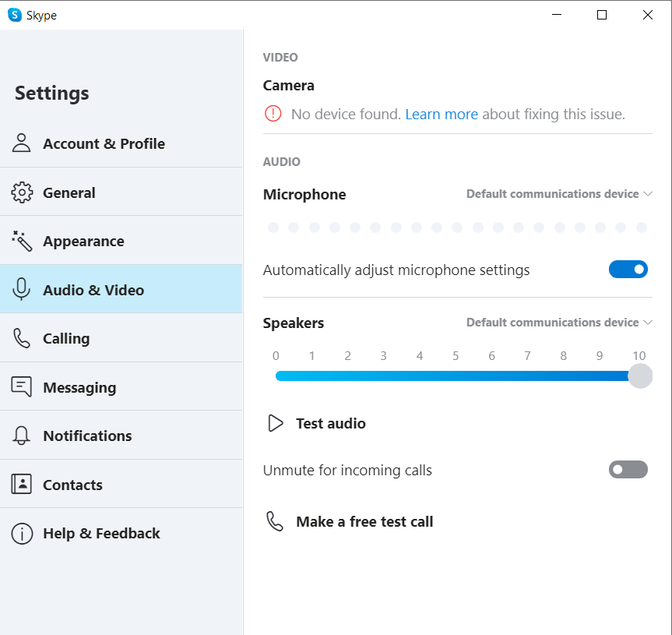Click the Messaging chat bubble icon
This screenshot has width=672, height=635.
pyautogui.click(x=22, y=387)
